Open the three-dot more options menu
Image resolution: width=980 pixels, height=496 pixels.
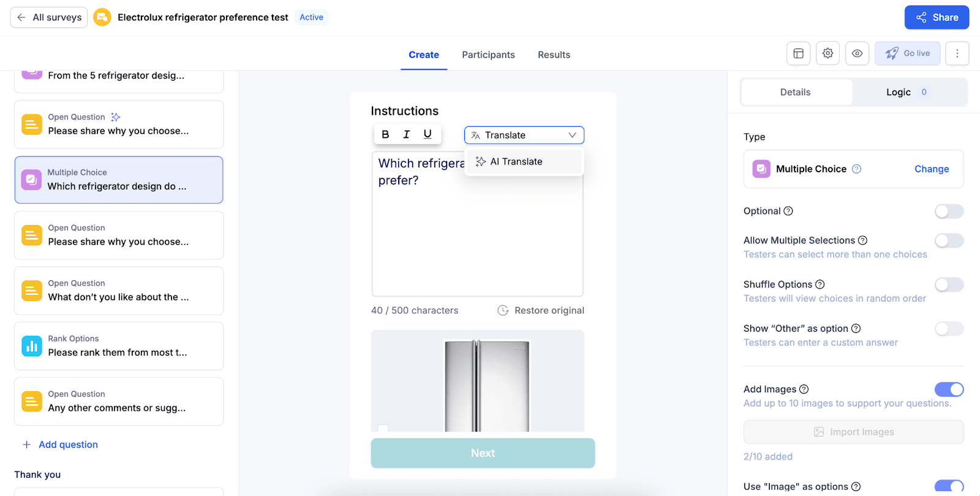click(x=957, y=53)
